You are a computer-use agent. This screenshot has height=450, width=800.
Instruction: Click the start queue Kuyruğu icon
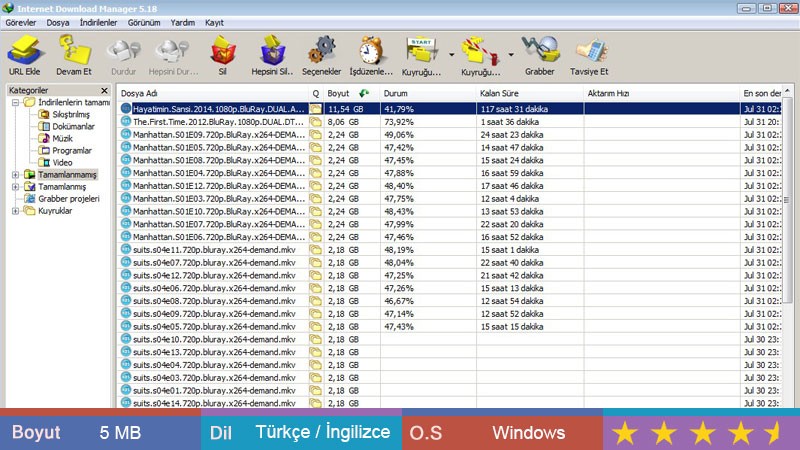[421, 51]
